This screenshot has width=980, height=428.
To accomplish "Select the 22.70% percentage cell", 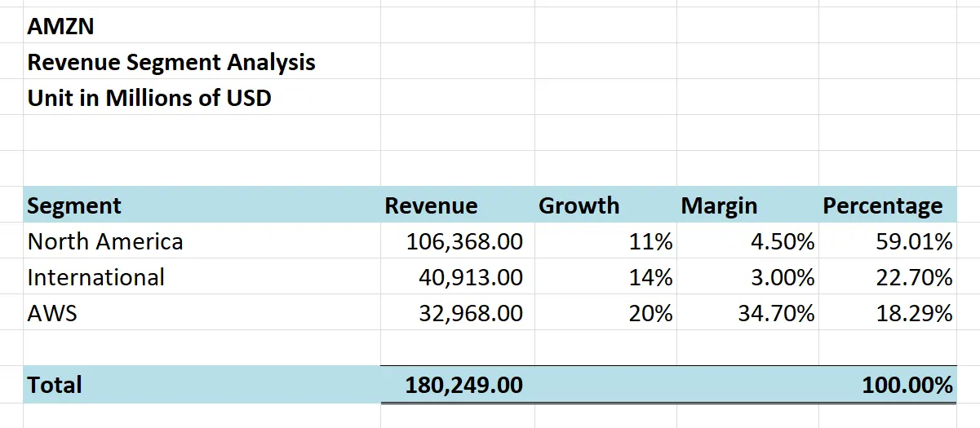I will coord(888,276).
